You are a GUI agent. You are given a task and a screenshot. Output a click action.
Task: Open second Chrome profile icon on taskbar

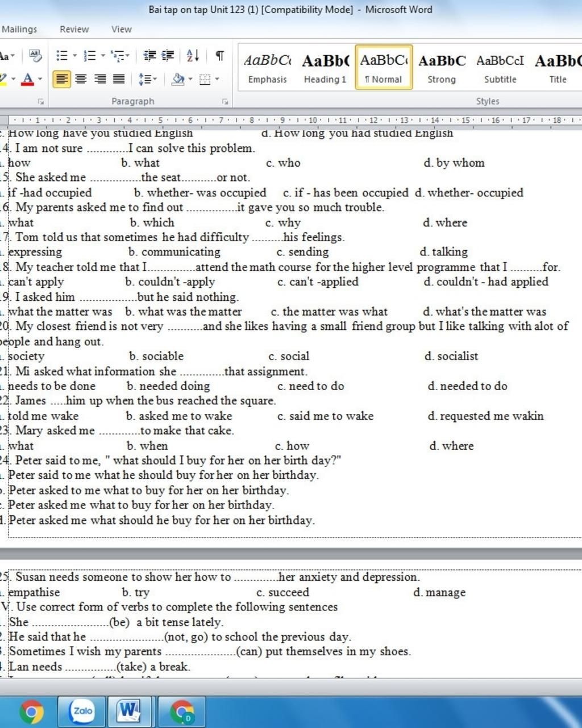tap(181, 712)
